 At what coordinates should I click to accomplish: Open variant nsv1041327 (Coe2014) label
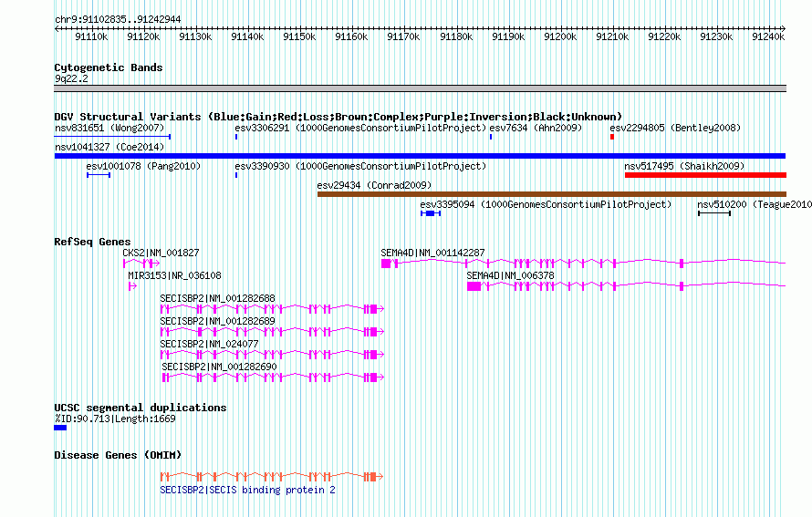click(x=109, y=147)
